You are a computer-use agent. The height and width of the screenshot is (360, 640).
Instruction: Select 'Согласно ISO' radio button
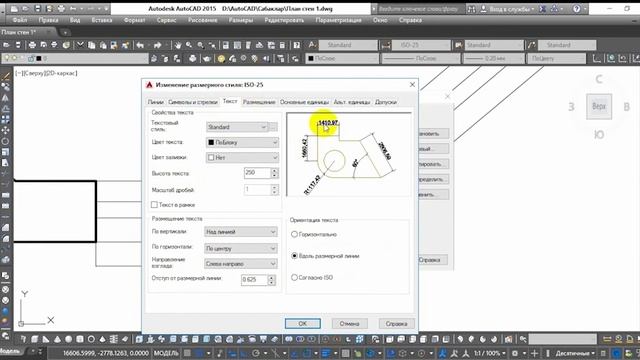pos(294,278)
